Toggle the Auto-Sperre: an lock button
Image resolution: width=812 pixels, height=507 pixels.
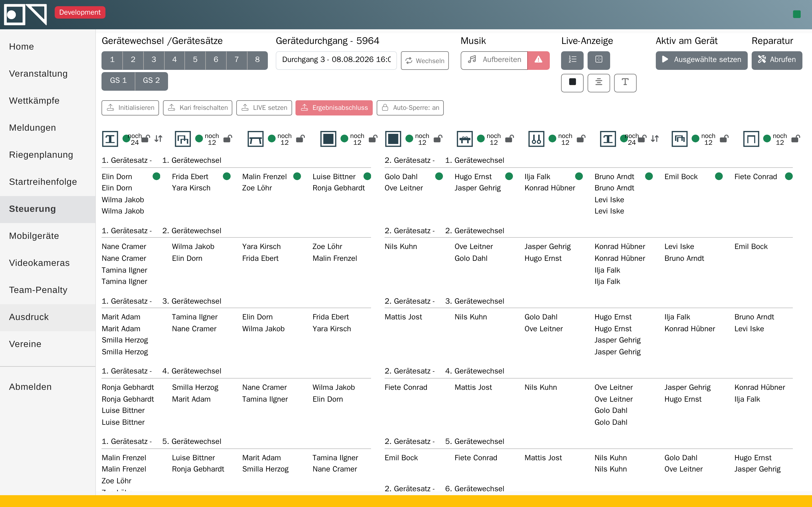pos(410,108)
